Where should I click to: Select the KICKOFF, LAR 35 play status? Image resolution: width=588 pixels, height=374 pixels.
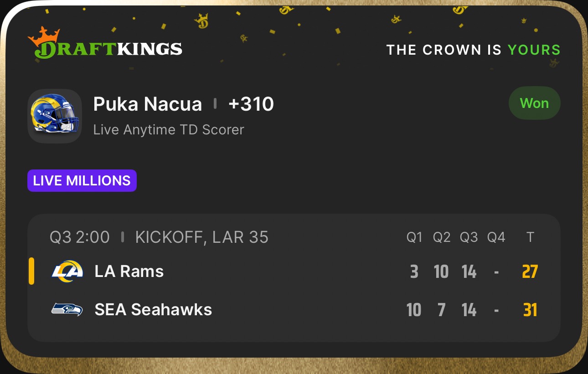[202, 237]
